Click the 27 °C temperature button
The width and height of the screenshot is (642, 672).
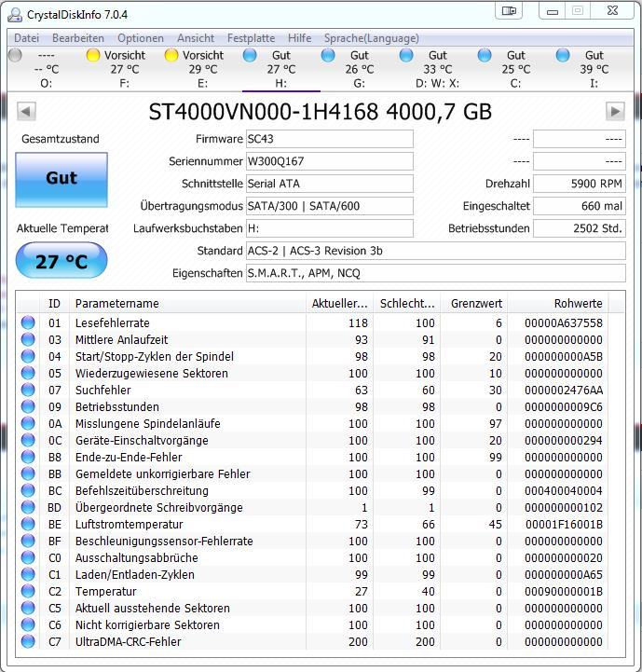coord(61,261)
